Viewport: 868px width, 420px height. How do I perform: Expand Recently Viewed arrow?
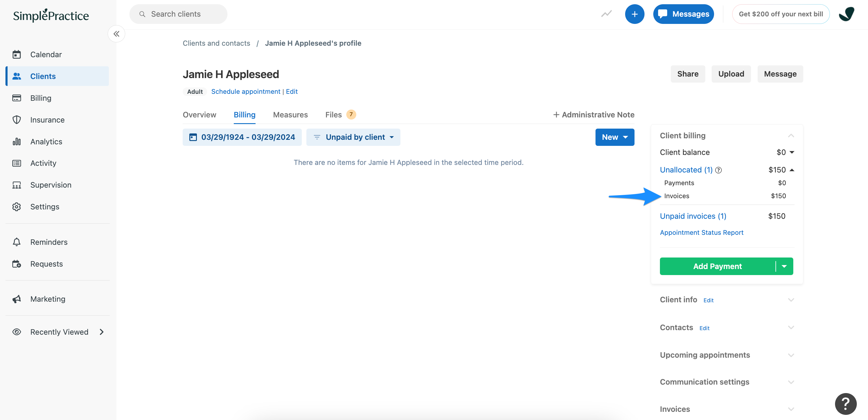point(102,332)
